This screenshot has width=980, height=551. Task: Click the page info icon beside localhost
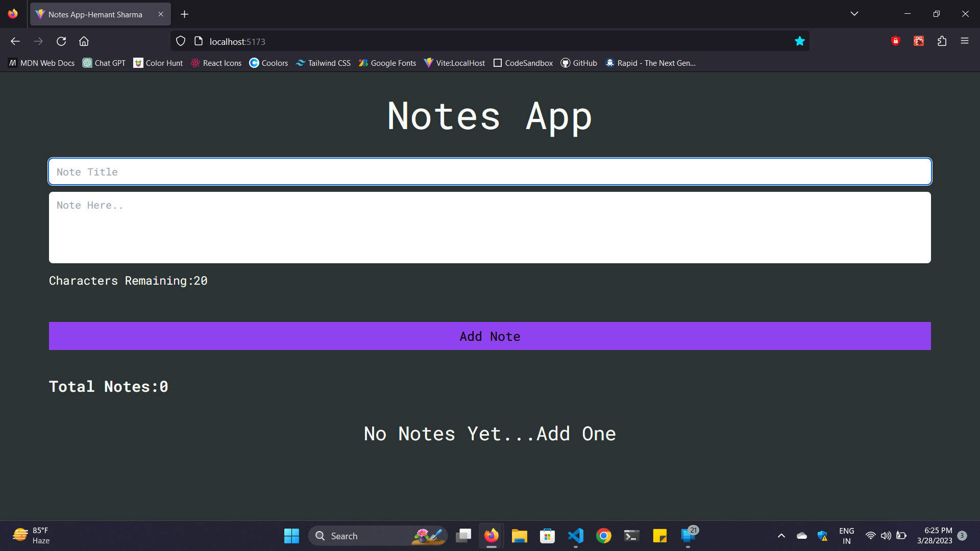[199, 41]
